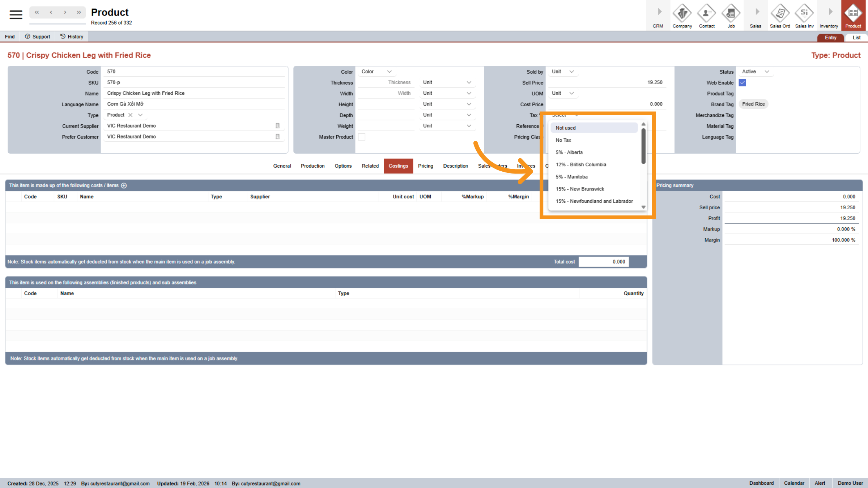Clear the Product type with X

coord(131,115)
